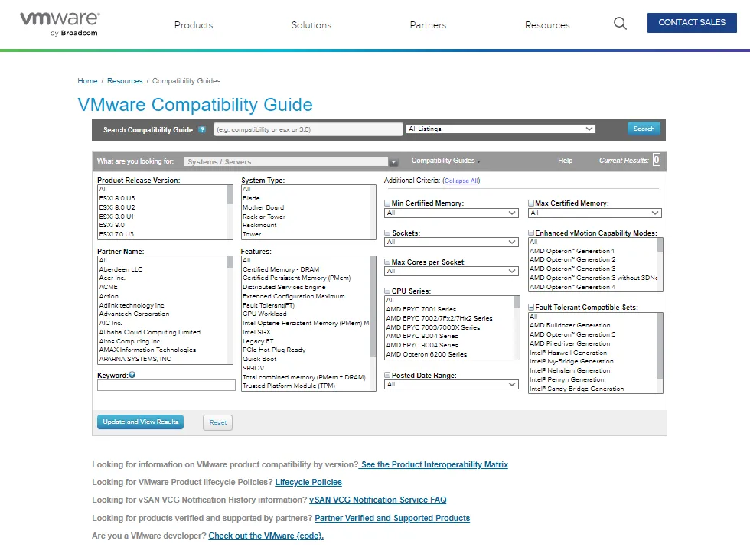Open the Solutions menu
750x560 pixels.
click(x=311, y=25)
